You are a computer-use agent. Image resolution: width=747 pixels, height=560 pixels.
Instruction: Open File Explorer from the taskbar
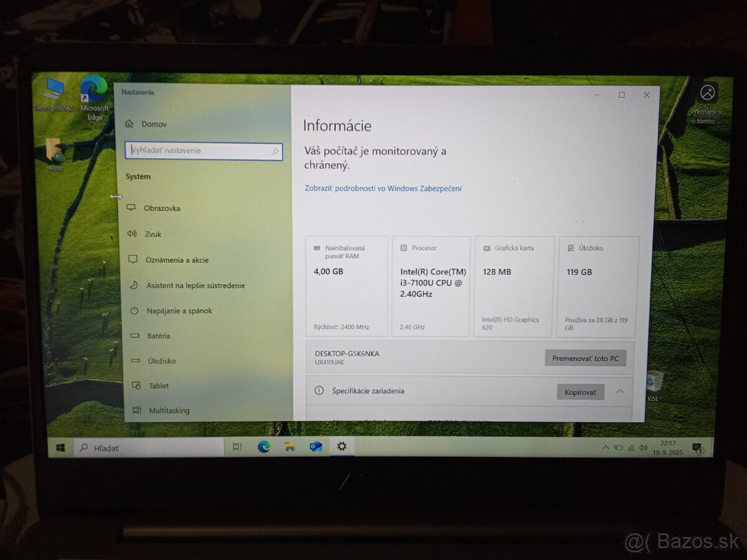[289, 446]
